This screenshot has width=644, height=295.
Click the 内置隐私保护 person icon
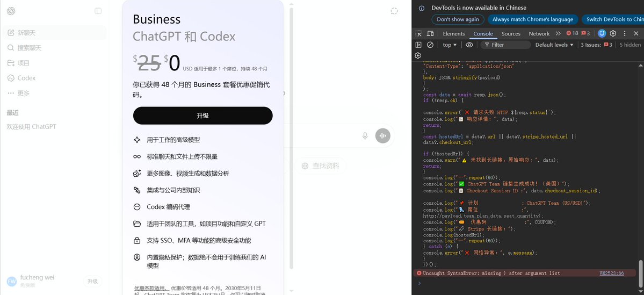137,257
